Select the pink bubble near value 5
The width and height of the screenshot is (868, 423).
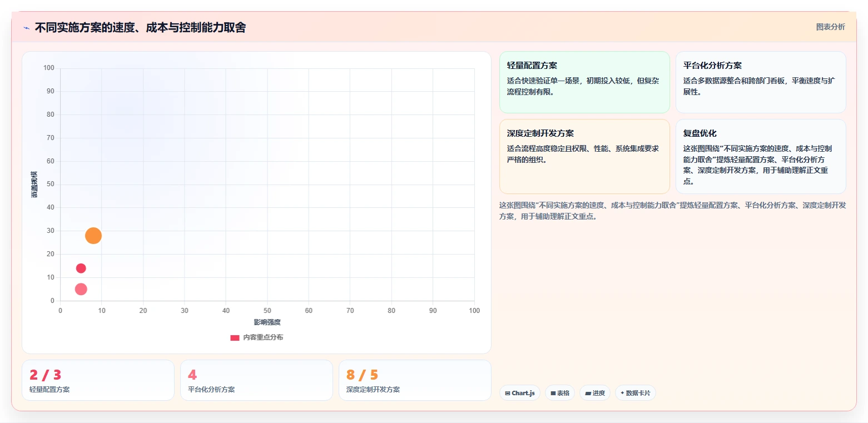point(81,289)
